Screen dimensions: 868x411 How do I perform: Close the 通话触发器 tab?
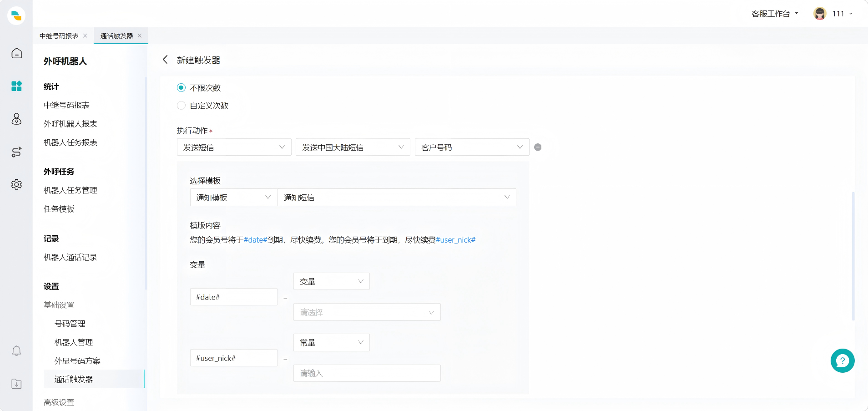140,36
